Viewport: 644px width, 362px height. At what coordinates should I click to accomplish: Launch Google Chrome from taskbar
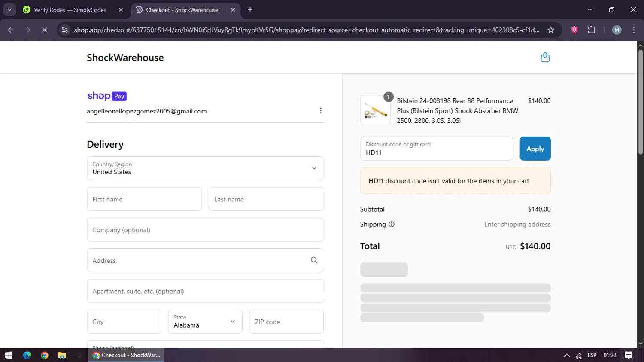[45, 355]
